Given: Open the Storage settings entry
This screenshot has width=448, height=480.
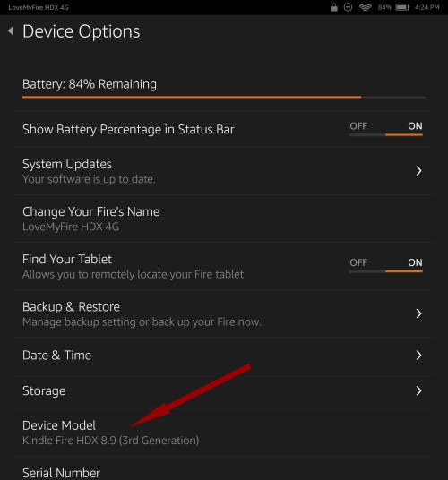Looking at the screenshot, I should [224, 390].
